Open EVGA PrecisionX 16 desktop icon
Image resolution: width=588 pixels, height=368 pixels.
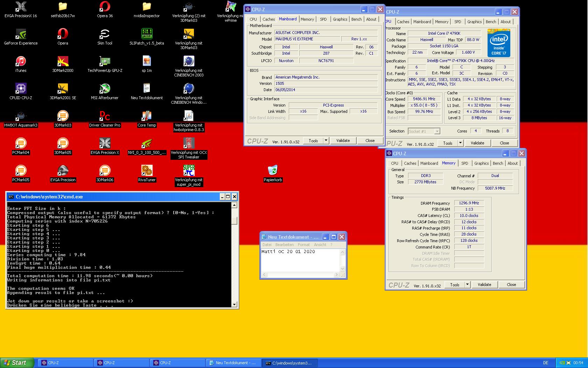click(x=21, y=9)
